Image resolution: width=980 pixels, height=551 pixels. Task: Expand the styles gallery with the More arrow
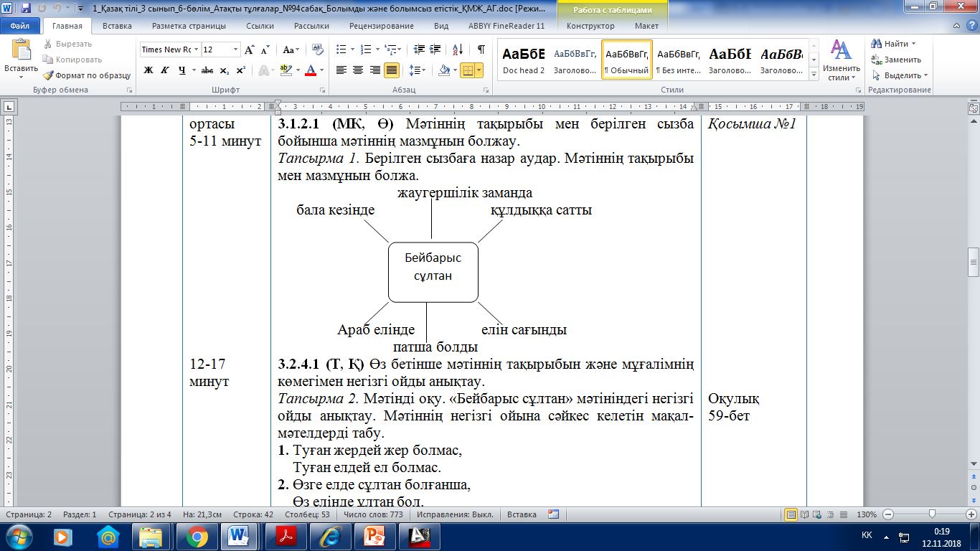pos(814,75)
